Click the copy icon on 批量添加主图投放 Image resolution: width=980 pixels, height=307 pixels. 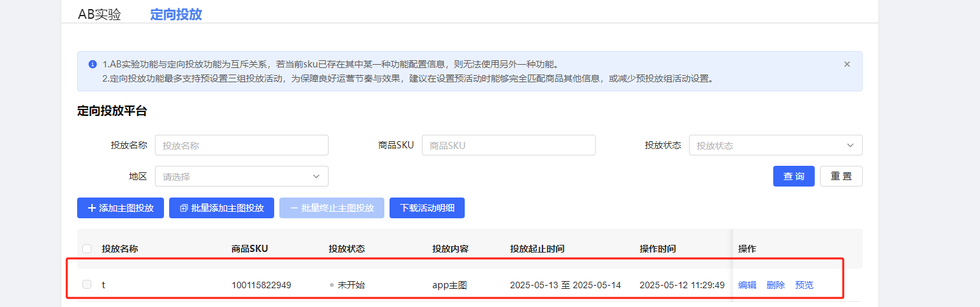(183, 208)
